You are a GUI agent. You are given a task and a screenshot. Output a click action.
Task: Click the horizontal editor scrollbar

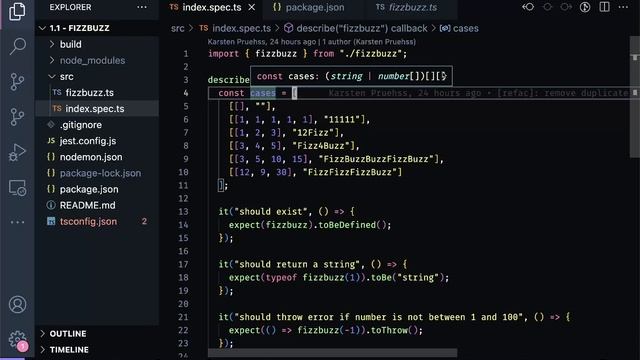333,353
